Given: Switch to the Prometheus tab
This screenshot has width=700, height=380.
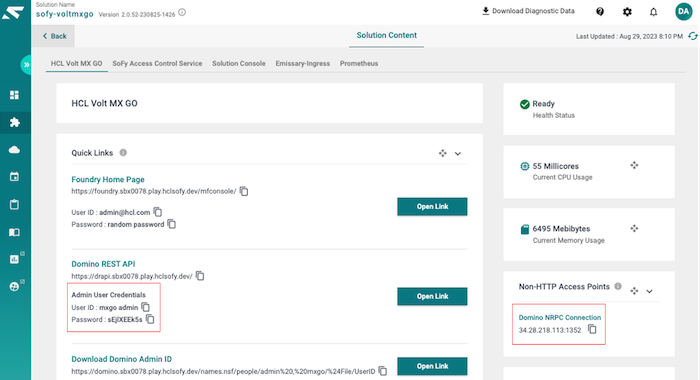Looking at the screenshot, I should [x=359, y=63].
